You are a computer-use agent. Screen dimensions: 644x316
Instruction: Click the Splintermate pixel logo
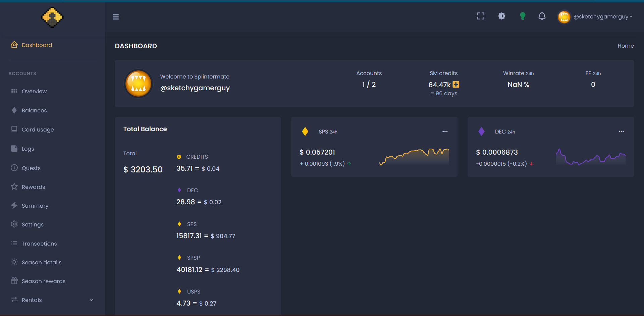[52, 17]
